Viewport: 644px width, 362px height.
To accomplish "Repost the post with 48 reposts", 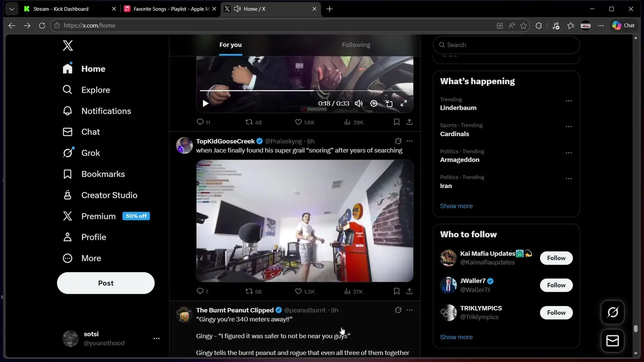I will pyautogui.click(x=253, y=122).
